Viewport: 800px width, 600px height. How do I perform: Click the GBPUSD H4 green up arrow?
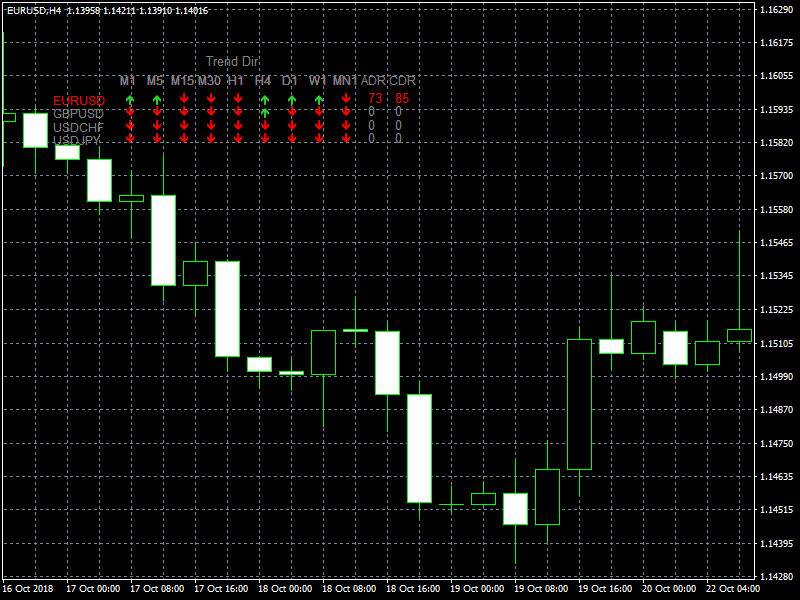265,113
